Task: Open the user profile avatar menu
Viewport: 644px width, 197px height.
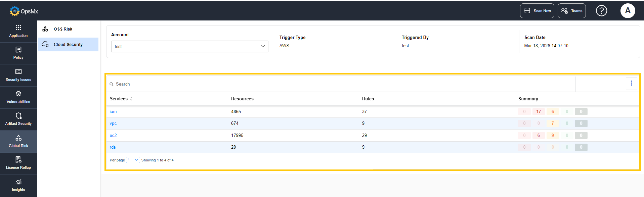Action: tap(627, 11)
